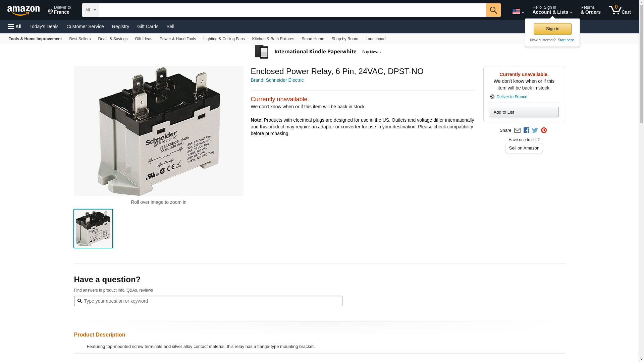This screenshot has width=644, height=362.
Task: Click the search magnifier button
Action: point(493,10)
